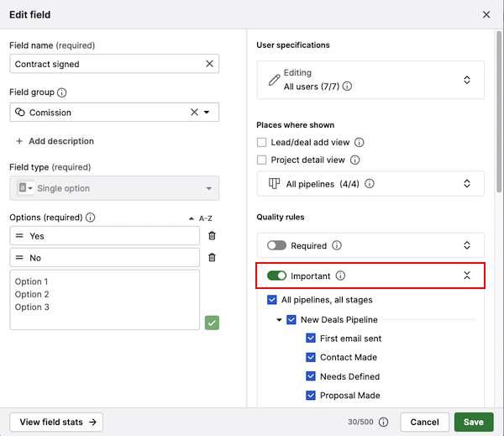Collapse the New Deals Pipeline tree
This screenshot has height=436, width=504.
279,320
